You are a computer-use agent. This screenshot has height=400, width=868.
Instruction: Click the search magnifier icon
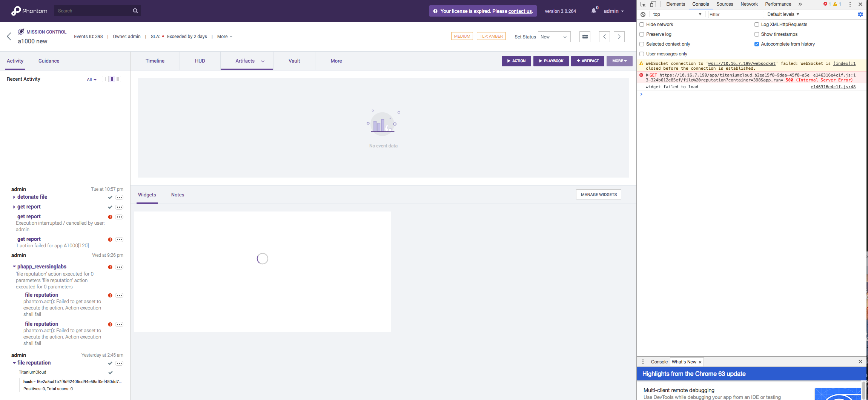click(x=135, y=11)
